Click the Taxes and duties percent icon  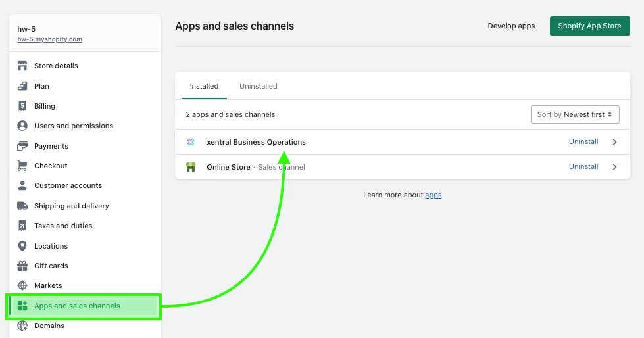[22, 226]
